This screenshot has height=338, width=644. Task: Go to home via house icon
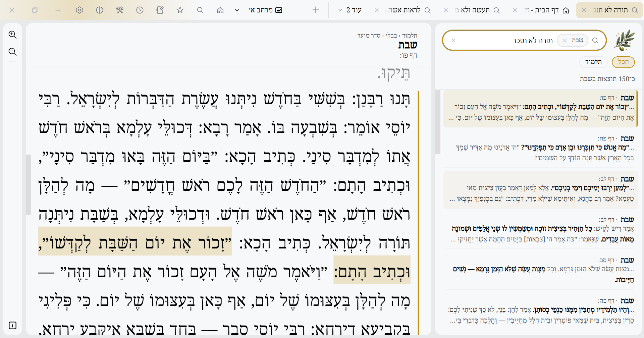point(220,10)
